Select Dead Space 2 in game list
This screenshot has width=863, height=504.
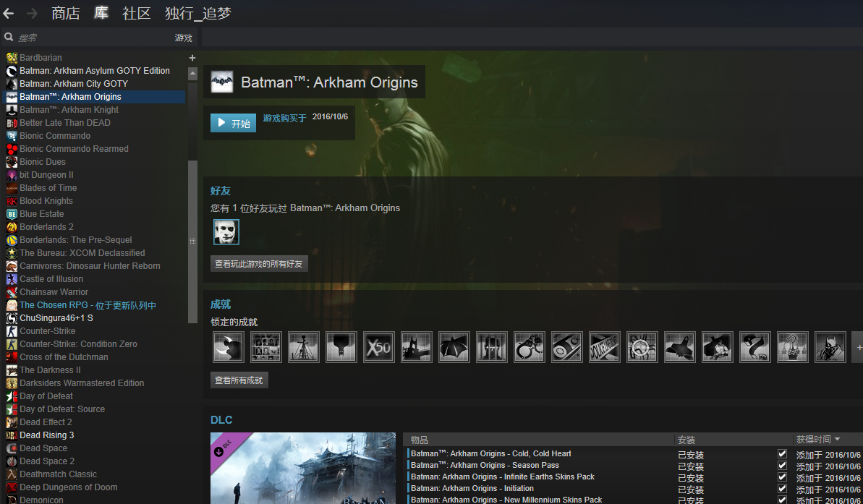pyautogui.click(x=47, y=461)
